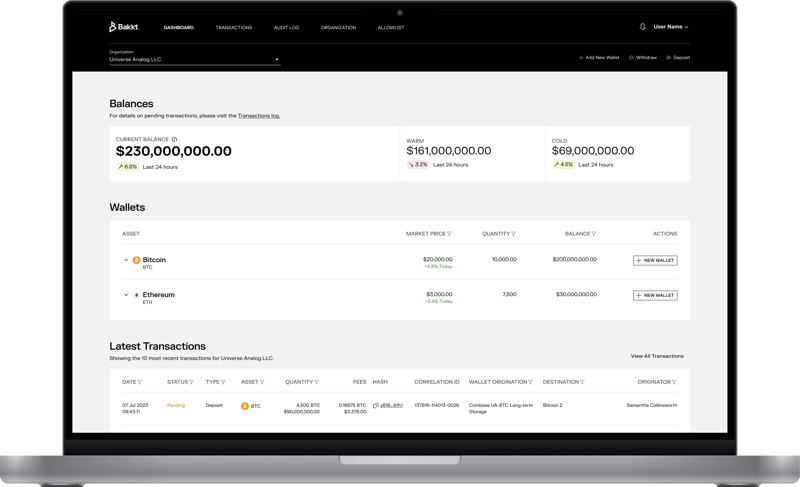Filter transactions by Date
The height and width of the screenshot is (487, 800).
pyautogui.click(x=140, y=382)
